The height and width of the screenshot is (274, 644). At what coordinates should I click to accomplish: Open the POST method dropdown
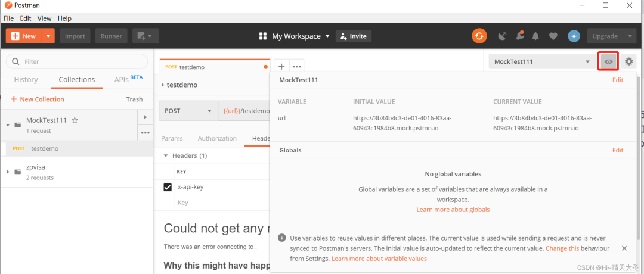pyautogui.click(x=188, y=111)
